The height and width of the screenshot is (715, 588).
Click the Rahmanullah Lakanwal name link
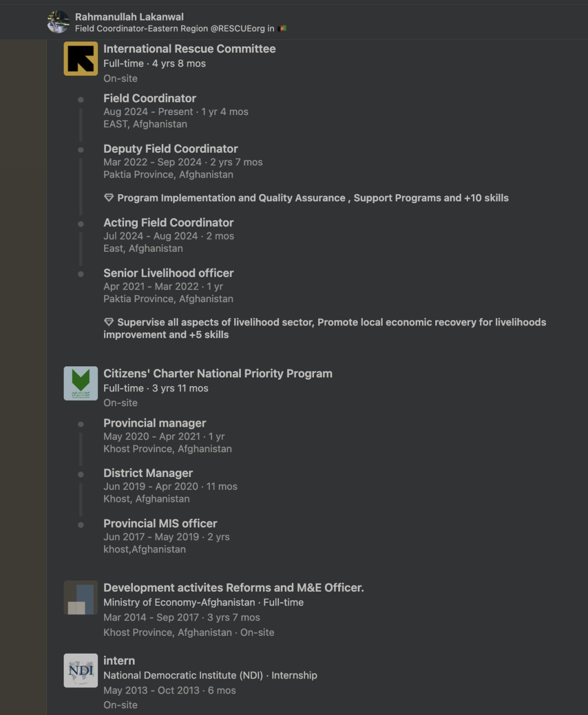click(130, 17)
